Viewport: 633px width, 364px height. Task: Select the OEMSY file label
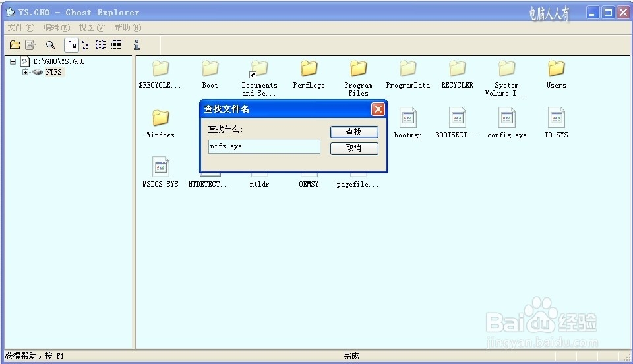point(309,184)
